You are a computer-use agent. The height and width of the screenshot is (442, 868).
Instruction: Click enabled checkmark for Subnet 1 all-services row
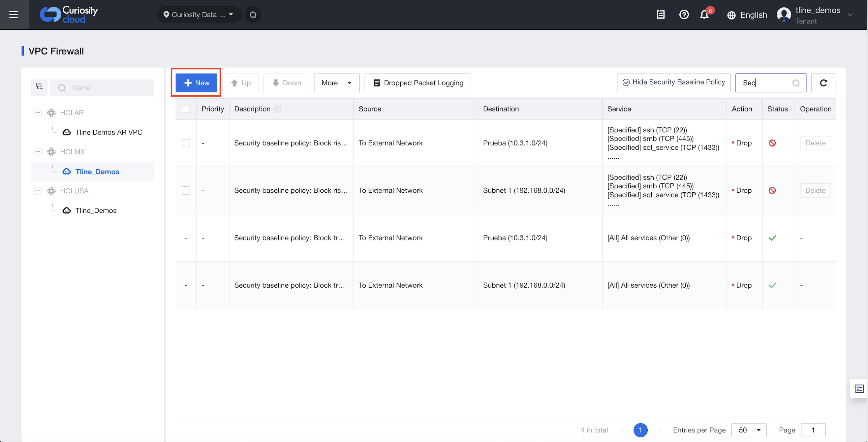[x=772, y=286]
